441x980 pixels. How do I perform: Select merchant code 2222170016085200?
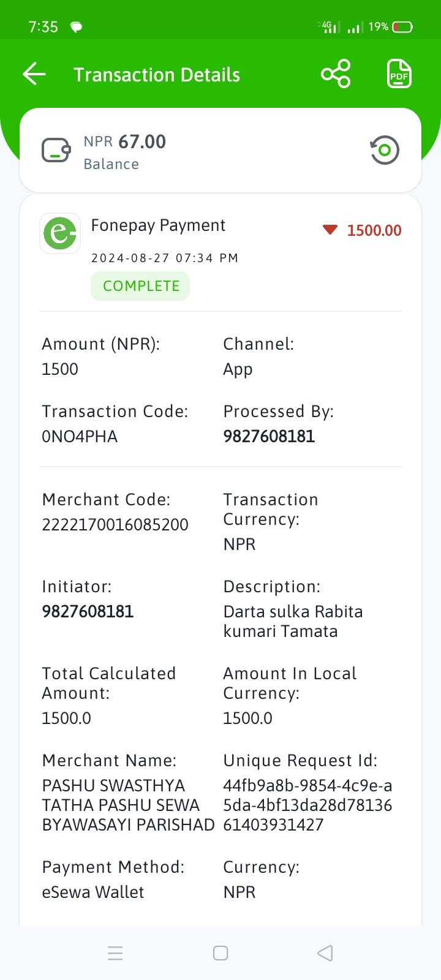(115, 524)
